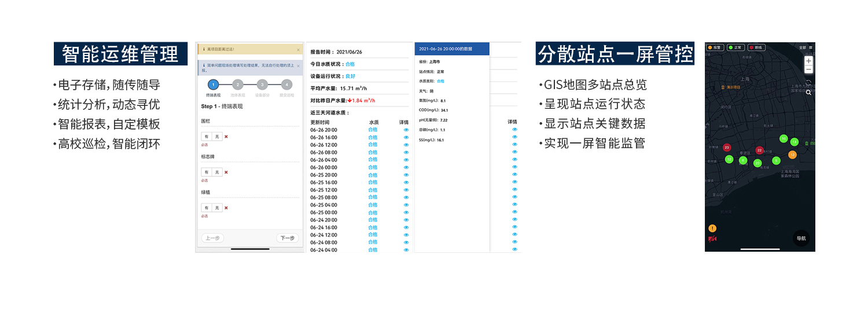Select 无 for the 标志牌 item
The width and height of the screenshot is (868, 309).
pos(216,172)
